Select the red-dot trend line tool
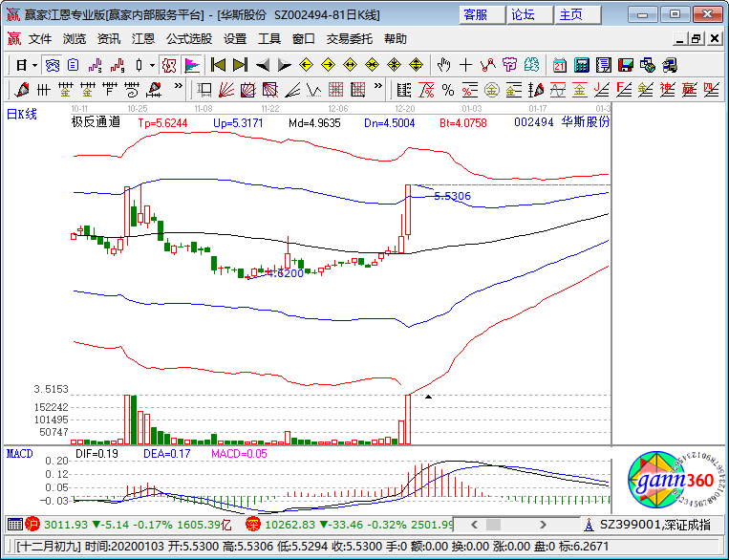729x560 pixels. 487,65
